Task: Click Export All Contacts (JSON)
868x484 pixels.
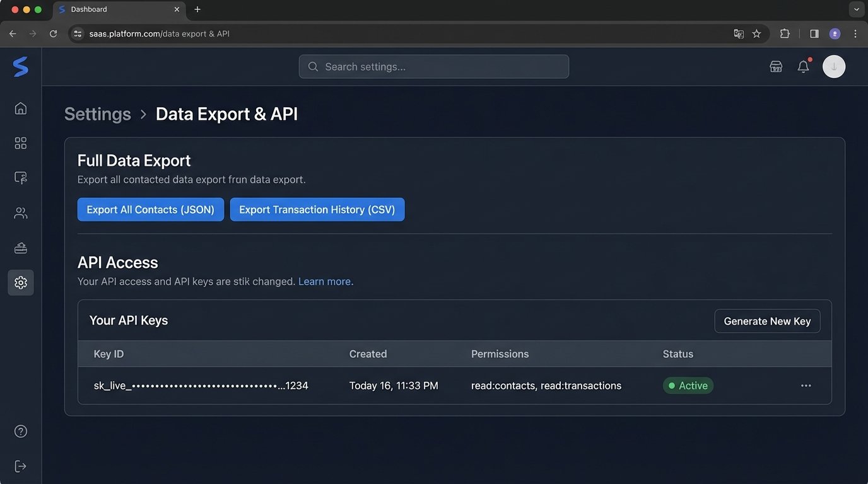Action: click(x=150, y=209)
